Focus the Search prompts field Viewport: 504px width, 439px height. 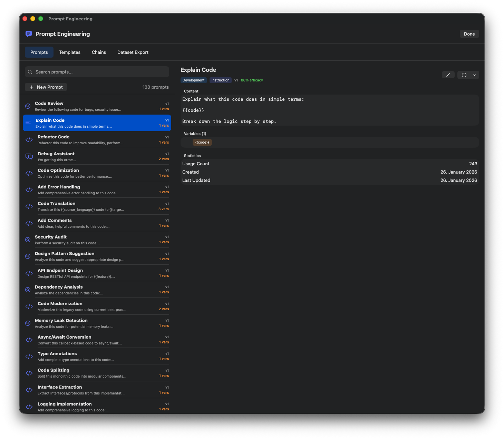tap(100, 72)
